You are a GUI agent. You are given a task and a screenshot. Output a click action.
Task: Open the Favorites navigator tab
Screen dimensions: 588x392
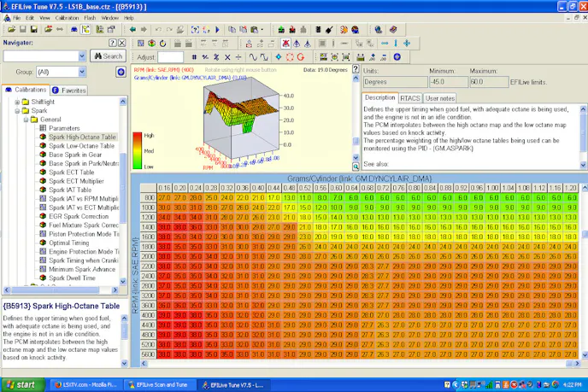click(68, 90)
